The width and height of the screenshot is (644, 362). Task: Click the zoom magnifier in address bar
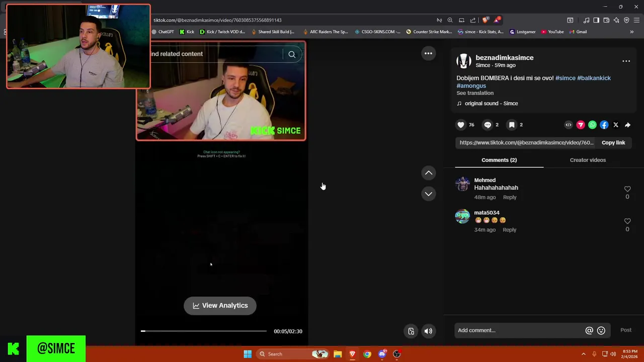[x=450, y=20]
